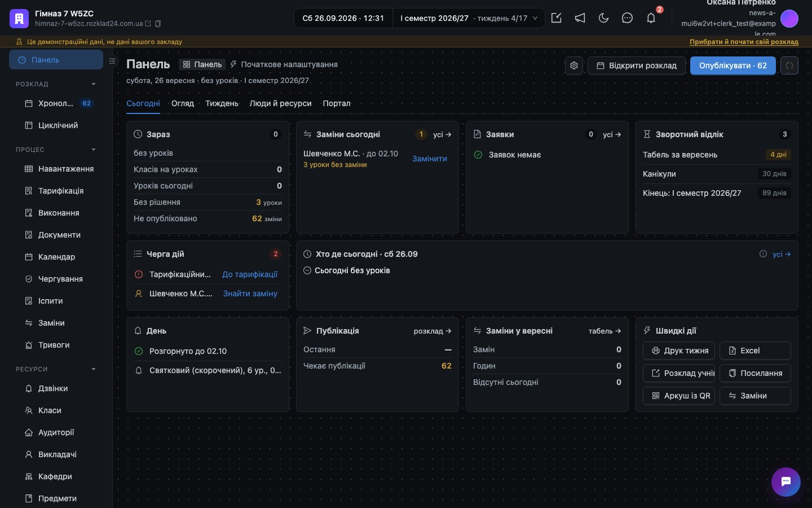Open the Люди й ресурси tab

pyautogui.click(x=280, y=103)
